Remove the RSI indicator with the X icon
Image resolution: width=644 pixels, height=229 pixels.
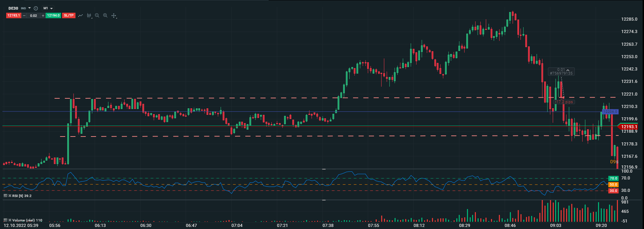[x=10, y=196]
